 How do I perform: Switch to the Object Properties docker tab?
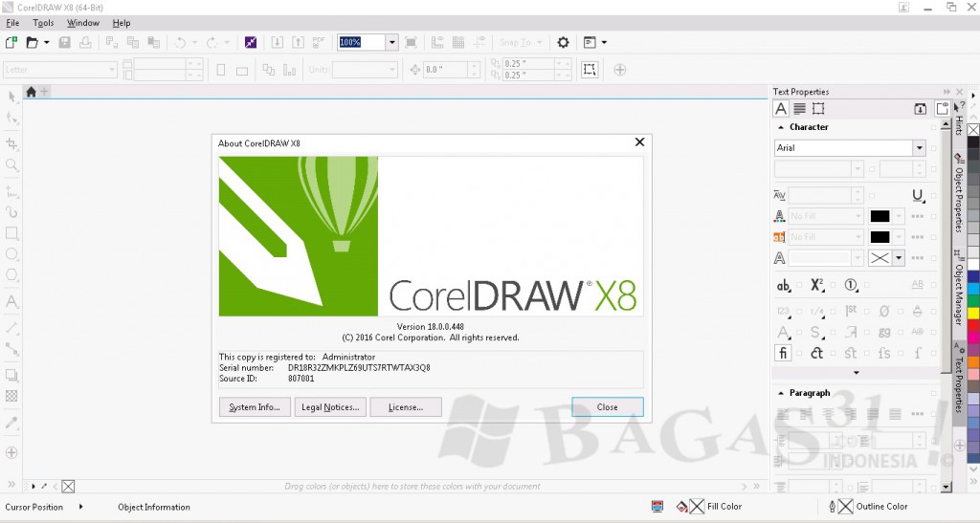point(959,193)
